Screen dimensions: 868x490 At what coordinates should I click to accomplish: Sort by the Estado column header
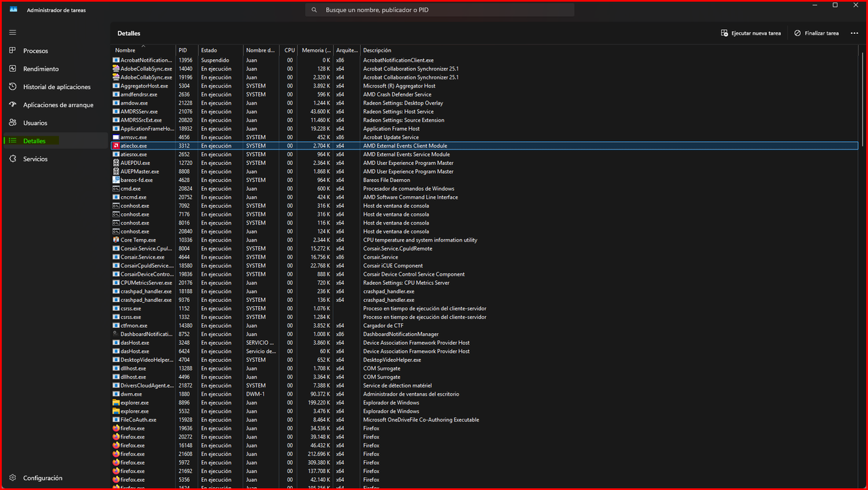(220, 50)
